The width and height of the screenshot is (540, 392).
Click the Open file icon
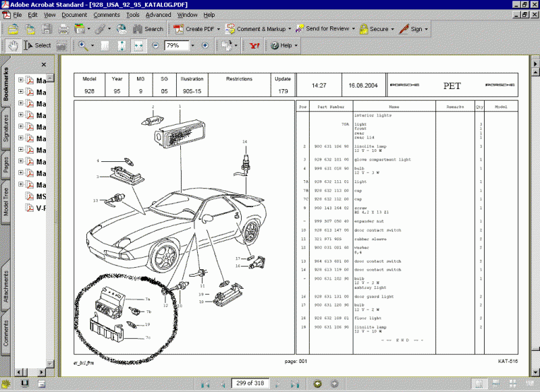click(13, 29)
